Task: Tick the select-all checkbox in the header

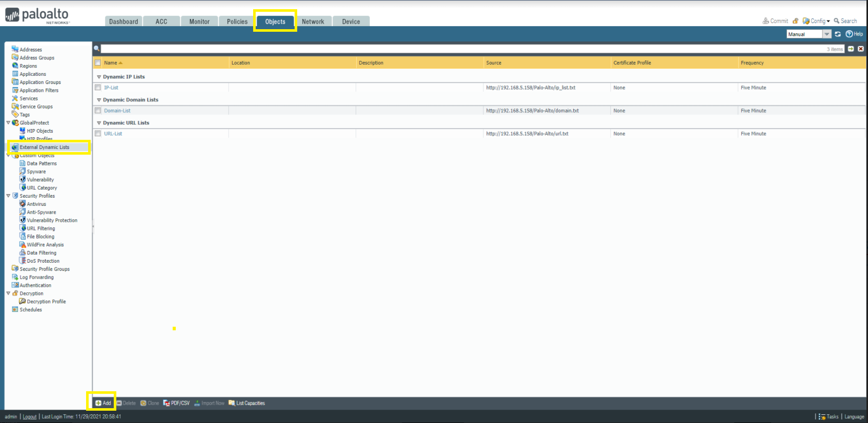Action: click(x=98, y=63)
